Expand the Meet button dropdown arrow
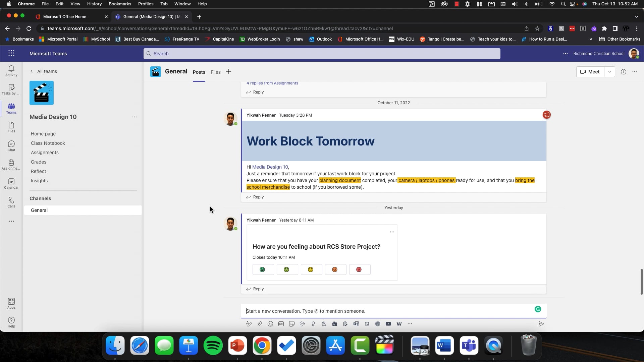Image resolution: width=644 pixels, height=362 pixels. (x=609, y=71)
